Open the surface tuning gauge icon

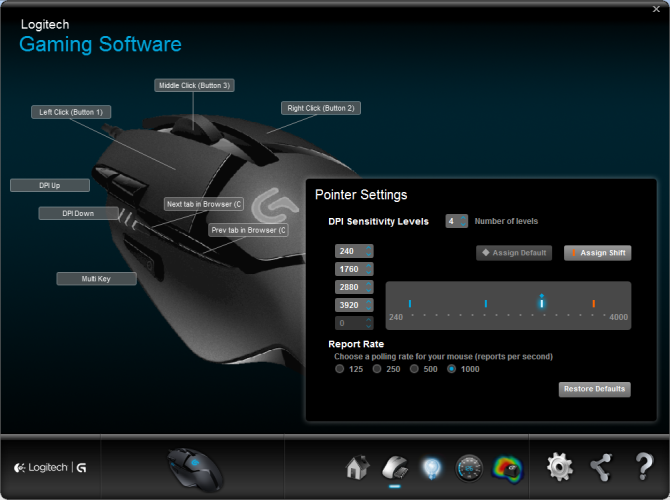click(x=469, y=468)
